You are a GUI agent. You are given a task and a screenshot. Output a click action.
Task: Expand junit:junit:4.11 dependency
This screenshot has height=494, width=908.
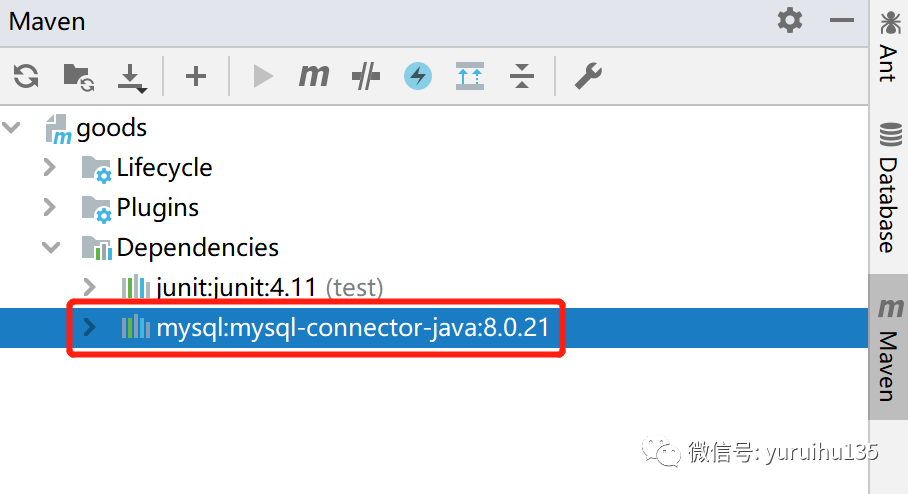[x=89, y=287]
